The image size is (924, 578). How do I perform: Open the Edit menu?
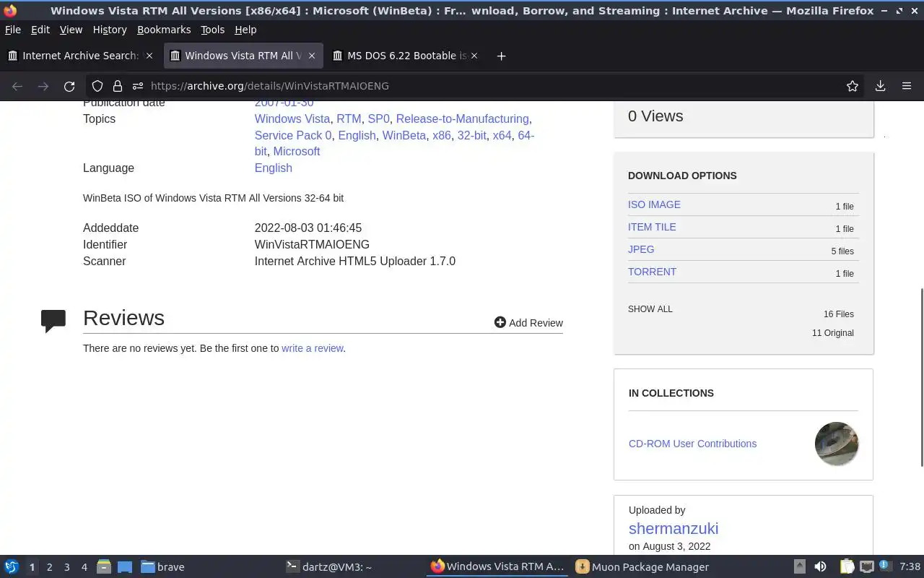click(40, 30)
